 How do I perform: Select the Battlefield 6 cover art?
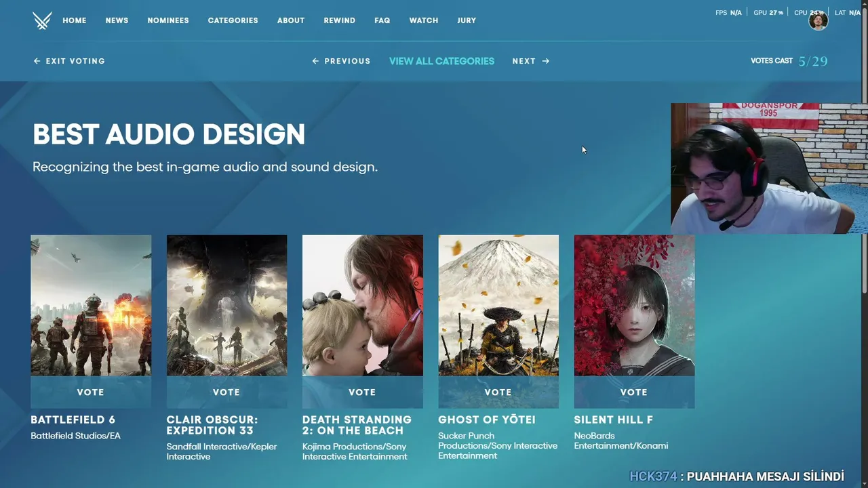click(x=91, y=306)
